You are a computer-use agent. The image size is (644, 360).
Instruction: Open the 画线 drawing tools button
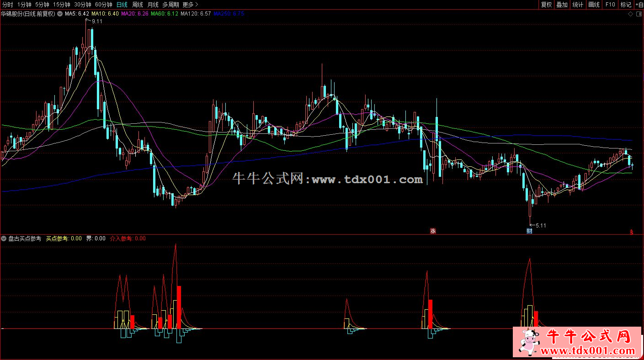pos(594,5)
